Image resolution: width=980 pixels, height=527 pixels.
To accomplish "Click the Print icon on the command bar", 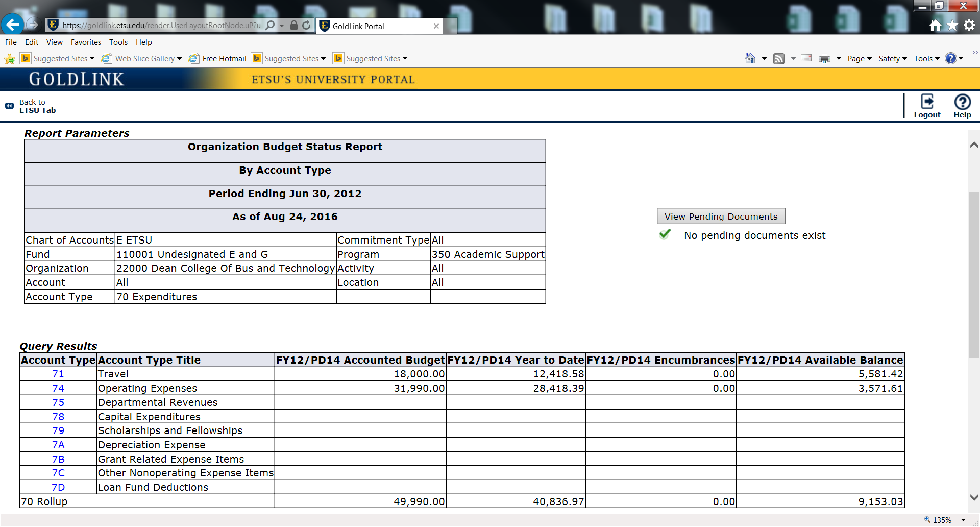I will (x=824, y=58).
